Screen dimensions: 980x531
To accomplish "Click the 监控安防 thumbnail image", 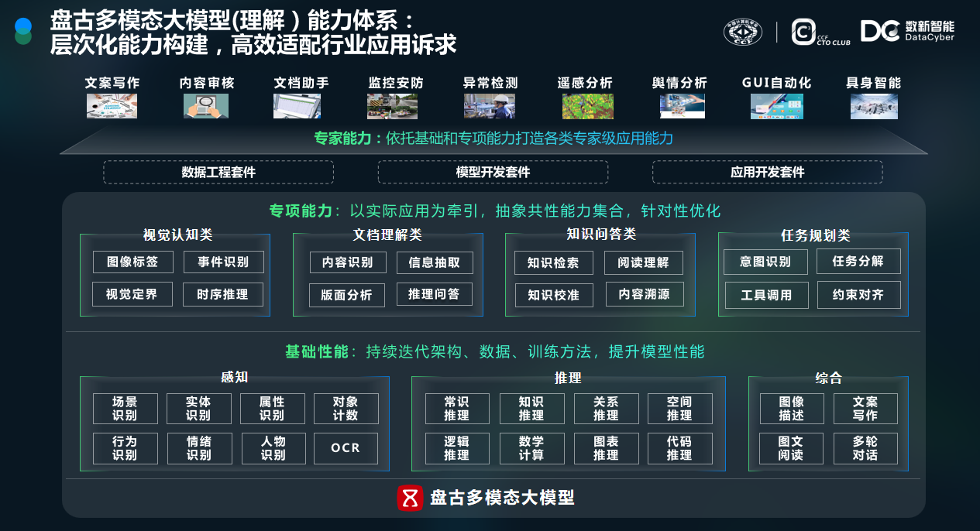I will point(393,106).
